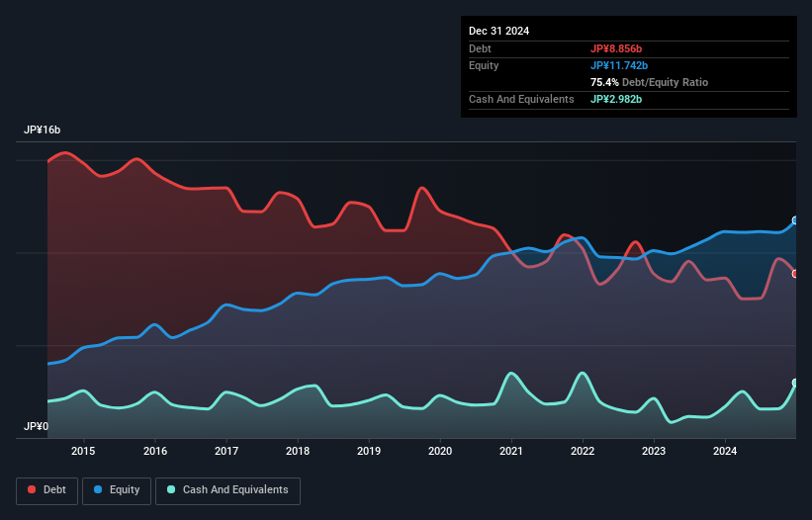This screenshot has height=520, width=812.
Task: Click the teal Cash endpoint marker on chart
Action: pyautogui.click(x=795, y=383)
